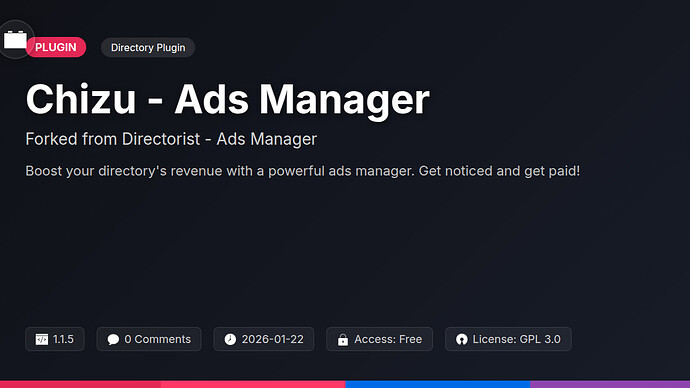Click the license icon beside GPL 3.0
Image resolution: width=690 pixels, height=388 pixels.
pyautogui.click(x=462, y=339)
